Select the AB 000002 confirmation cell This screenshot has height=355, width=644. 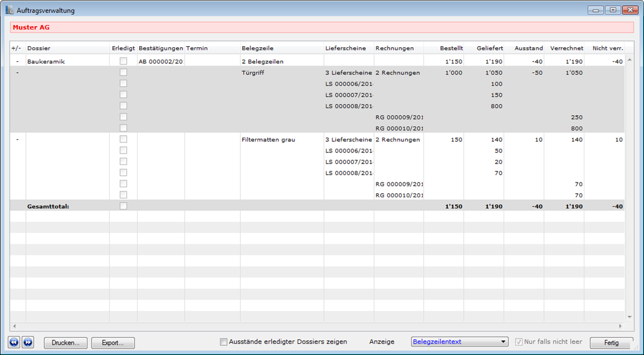tap(161, 61)
